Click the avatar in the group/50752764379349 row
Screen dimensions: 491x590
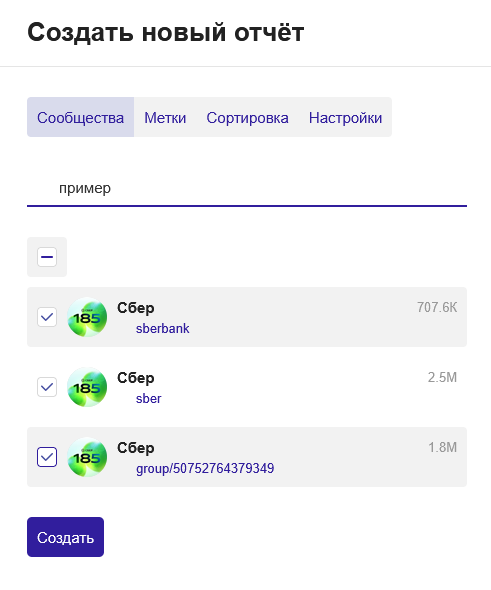[x=87, y=457]
